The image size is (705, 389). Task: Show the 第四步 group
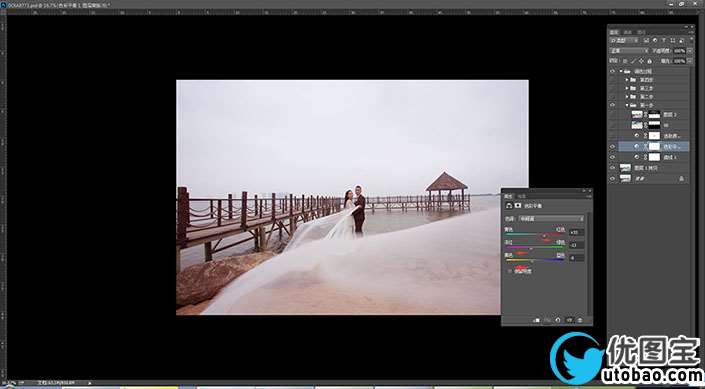(612, 80)
